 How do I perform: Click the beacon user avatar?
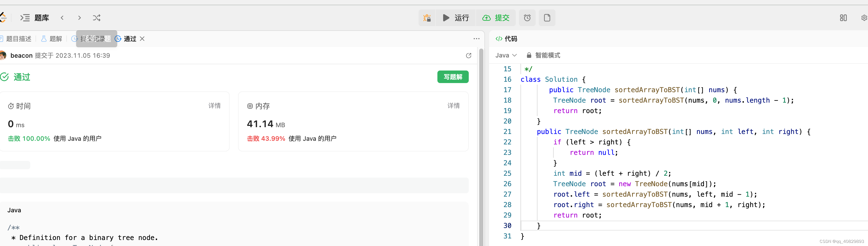[3, 55]
